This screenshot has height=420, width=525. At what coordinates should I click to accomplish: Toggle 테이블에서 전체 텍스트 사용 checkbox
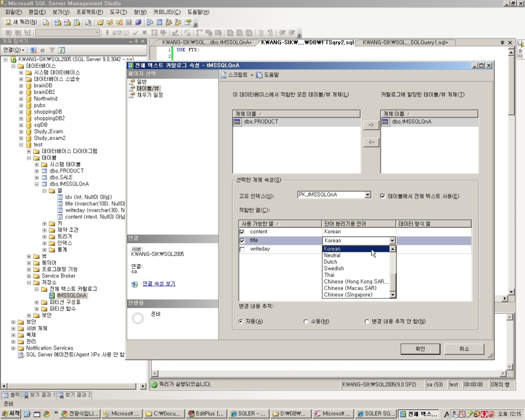pyautogui.click(x=382, y=196)
